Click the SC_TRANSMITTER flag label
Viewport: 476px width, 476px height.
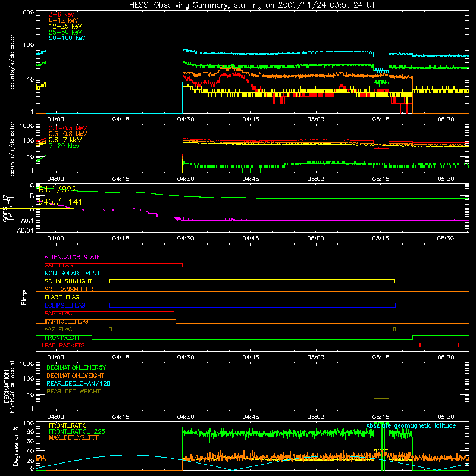coord(68,289)
